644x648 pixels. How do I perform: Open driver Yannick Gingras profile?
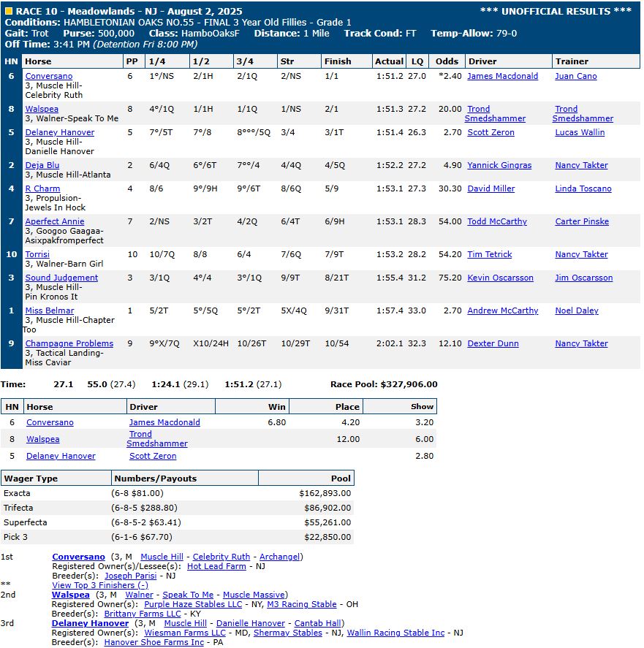click(499, 165)
